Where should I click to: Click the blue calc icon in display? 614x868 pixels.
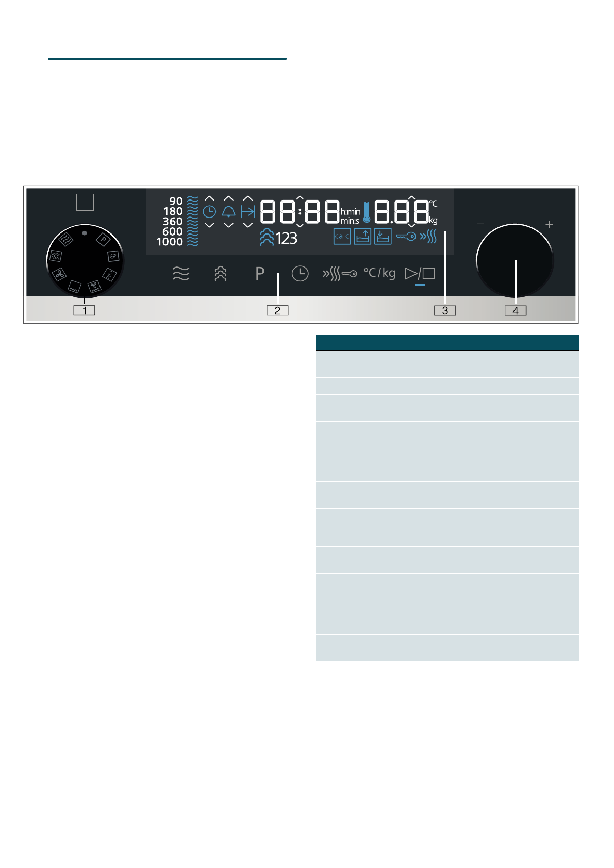(x=342, y=236)
